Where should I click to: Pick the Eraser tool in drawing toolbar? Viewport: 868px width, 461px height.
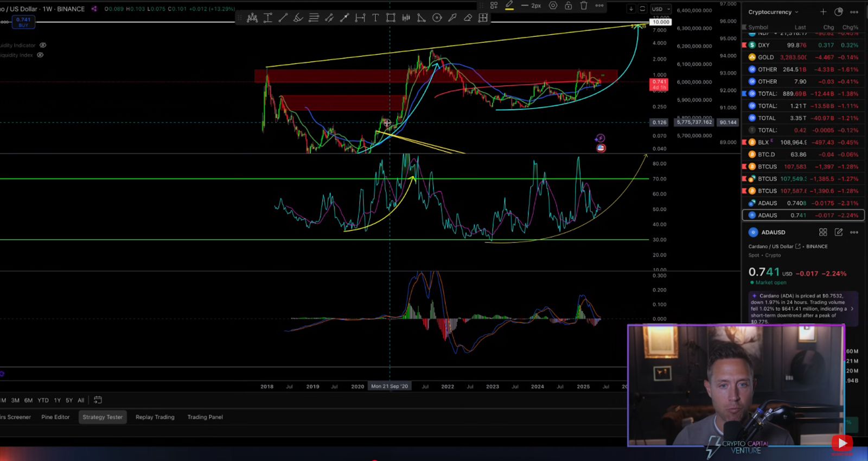click(x=468, y=18)
